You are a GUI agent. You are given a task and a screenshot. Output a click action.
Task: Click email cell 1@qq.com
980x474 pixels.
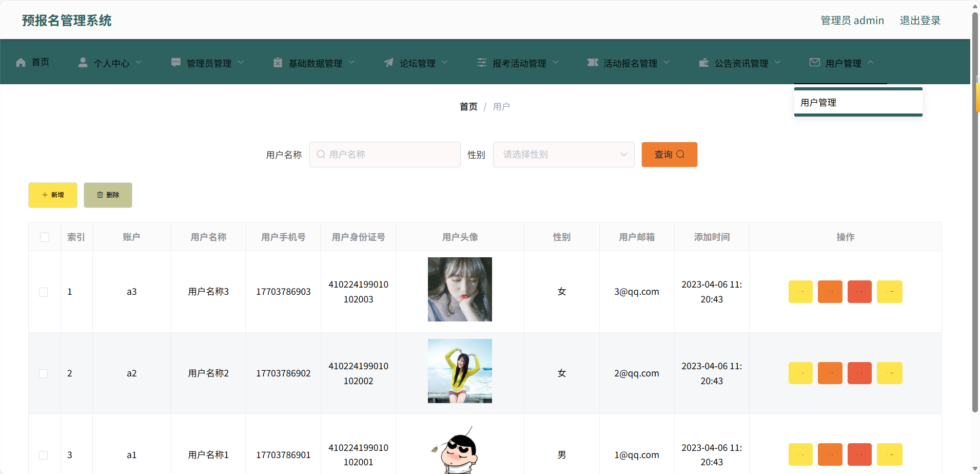coord(636,455)
